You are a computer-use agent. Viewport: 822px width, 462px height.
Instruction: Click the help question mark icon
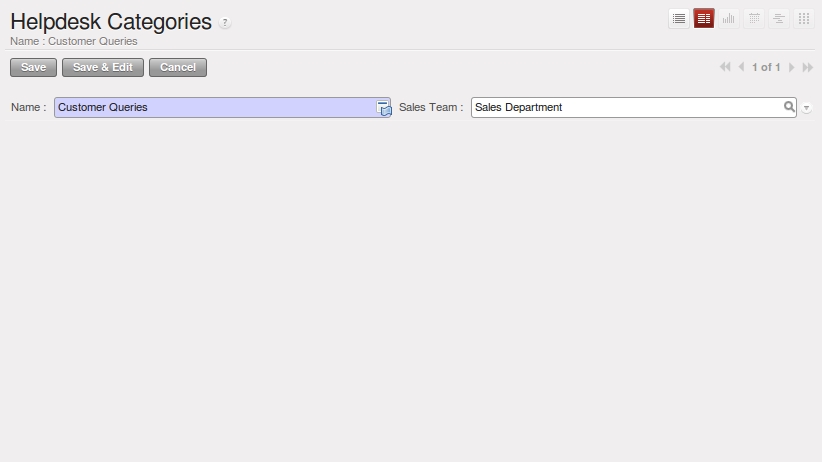click(225, 23)
